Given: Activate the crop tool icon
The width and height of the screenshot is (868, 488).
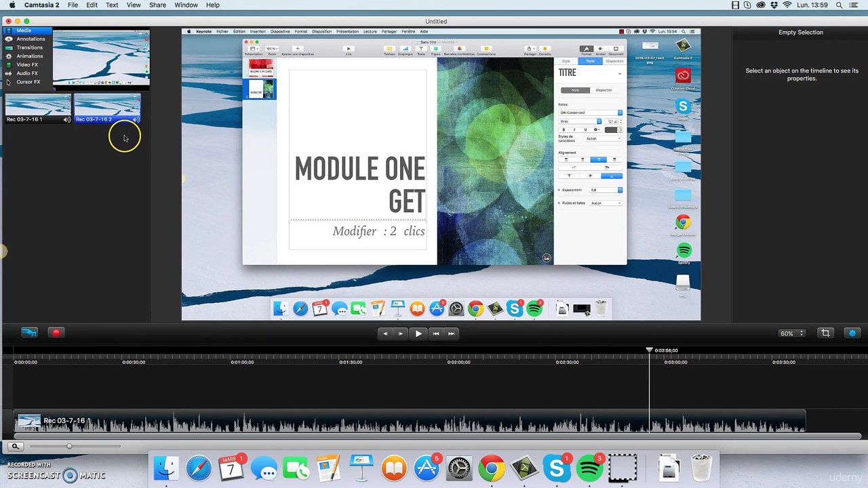Looking at the screenshot, I should tap(825, 333).
